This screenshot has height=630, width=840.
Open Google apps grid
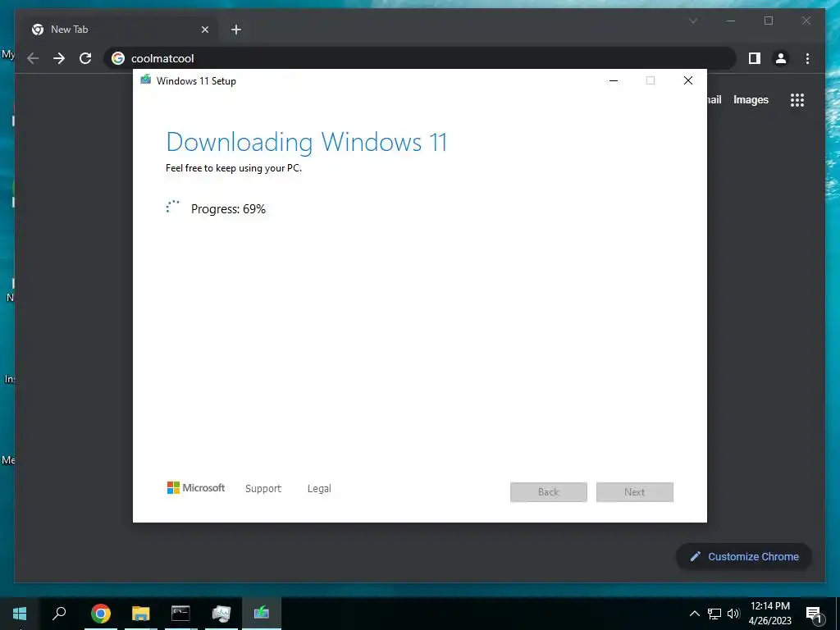click(797, 99)
